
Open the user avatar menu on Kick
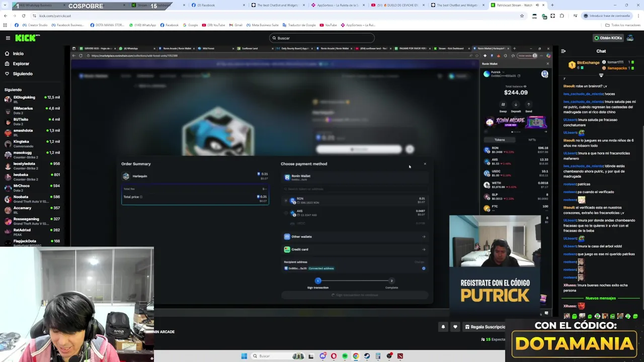coord(630,38)
